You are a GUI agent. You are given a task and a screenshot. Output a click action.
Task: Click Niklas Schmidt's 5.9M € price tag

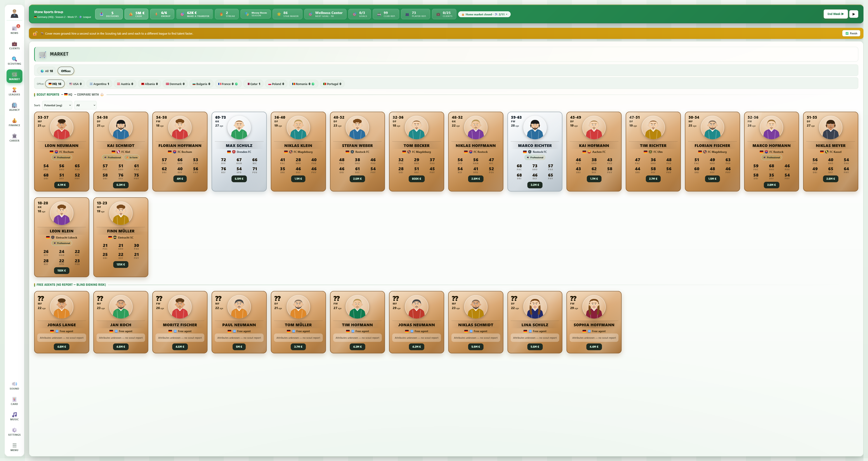pyautogui.click(x=475, y=347)
